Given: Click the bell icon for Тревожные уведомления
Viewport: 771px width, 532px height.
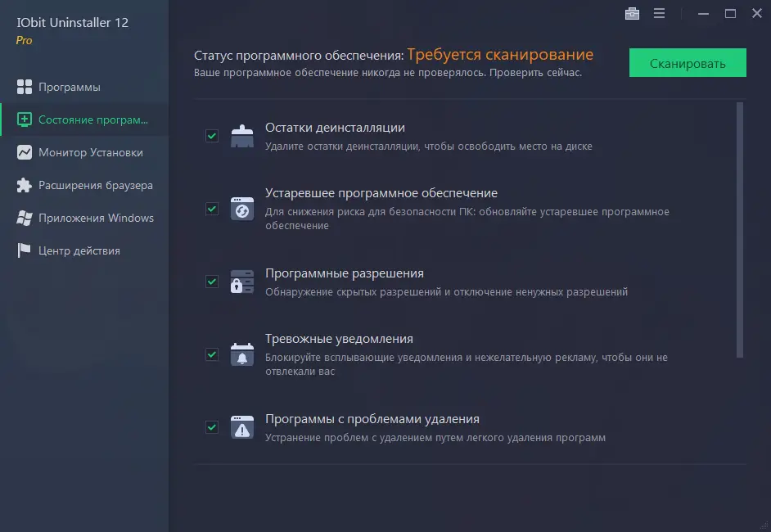Looking at the screenshot, I should [x=241, y=354].
